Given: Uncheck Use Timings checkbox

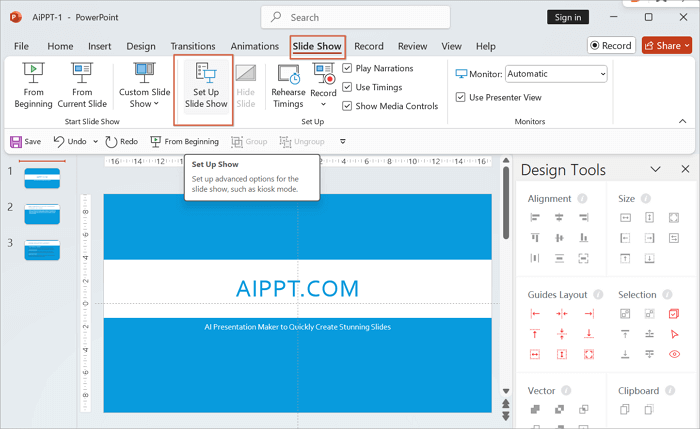Looking at the screenshot, I should tap(347, 87).
